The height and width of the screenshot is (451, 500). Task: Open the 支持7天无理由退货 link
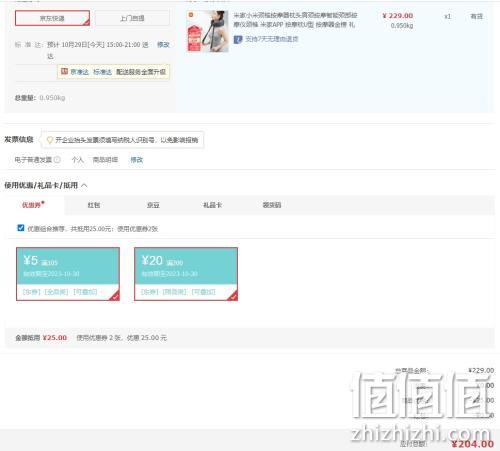[271, 39]
